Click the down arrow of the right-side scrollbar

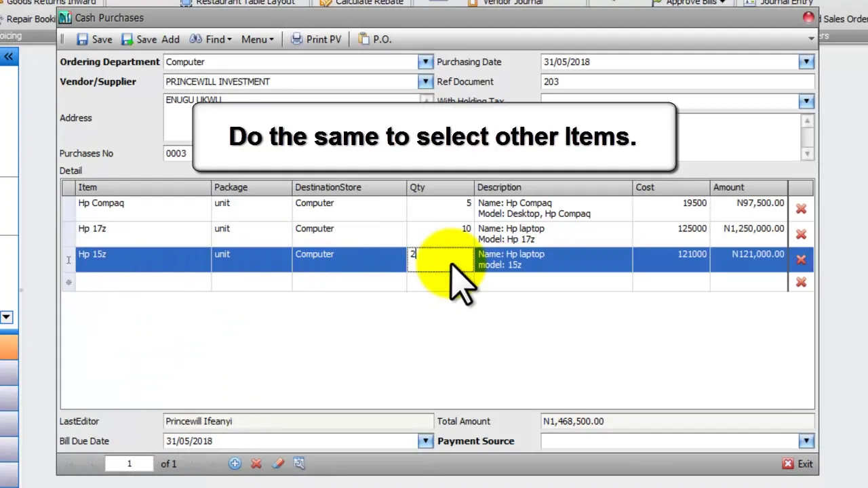(807, 154)
